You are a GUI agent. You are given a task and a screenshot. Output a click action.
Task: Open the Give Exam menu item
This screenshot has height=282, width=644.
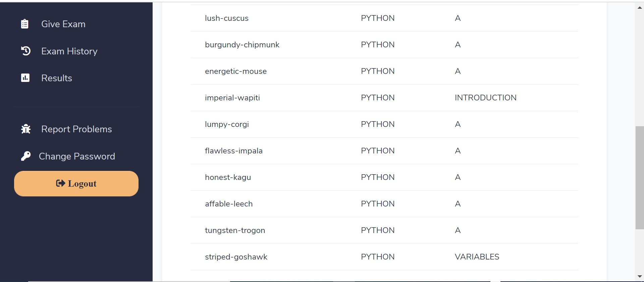(63, 24)
